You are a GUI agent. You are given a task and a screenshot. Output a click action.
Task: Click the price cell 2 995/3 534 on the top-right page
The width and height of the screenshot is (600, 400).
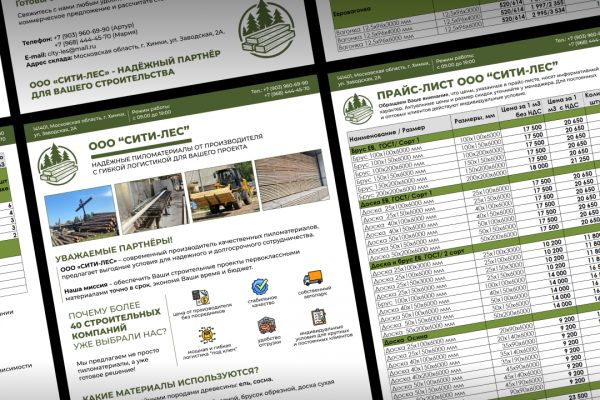[548, 13]
